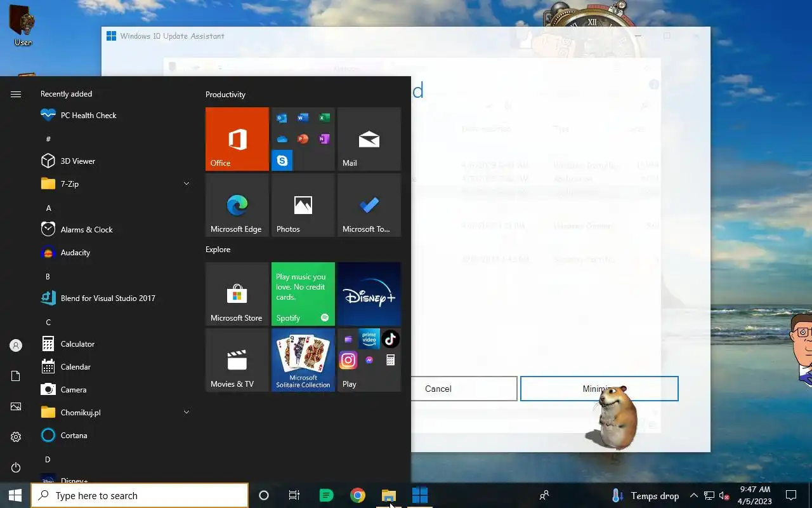Image resolution: width=812 pixels, height=508 pixels.
Task: Launch Audacity from app list
Action: [x=114, y=253]
